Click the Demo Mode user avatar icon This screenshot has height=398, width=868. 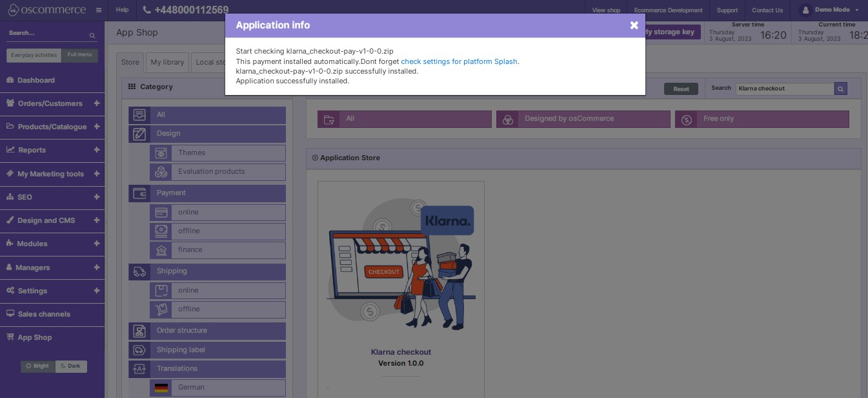coord(805,10)
